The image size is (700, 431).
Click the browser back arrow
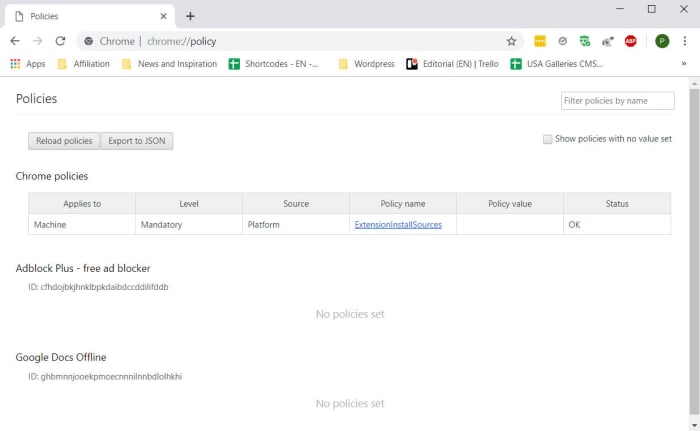click(14, 41)
